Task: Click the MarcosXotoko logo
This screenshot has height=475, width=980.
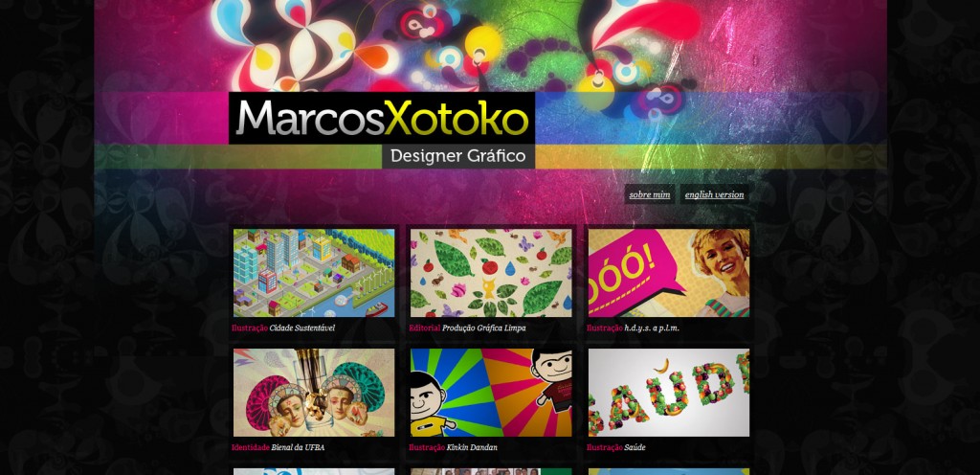Action: (382, 118)
